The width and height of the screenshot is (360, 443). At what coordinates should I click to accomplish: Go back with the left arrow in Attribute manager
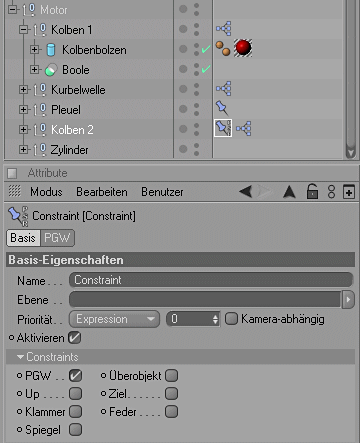point(246,192)
